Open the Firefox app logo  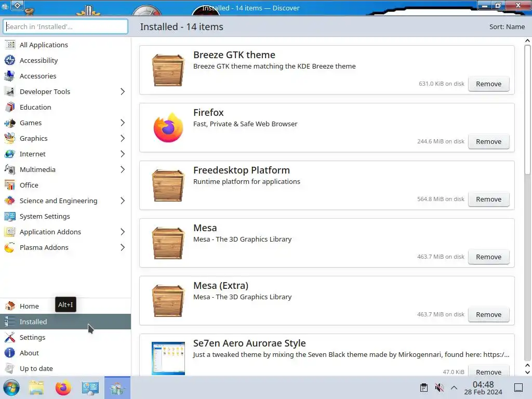(168, 128)
